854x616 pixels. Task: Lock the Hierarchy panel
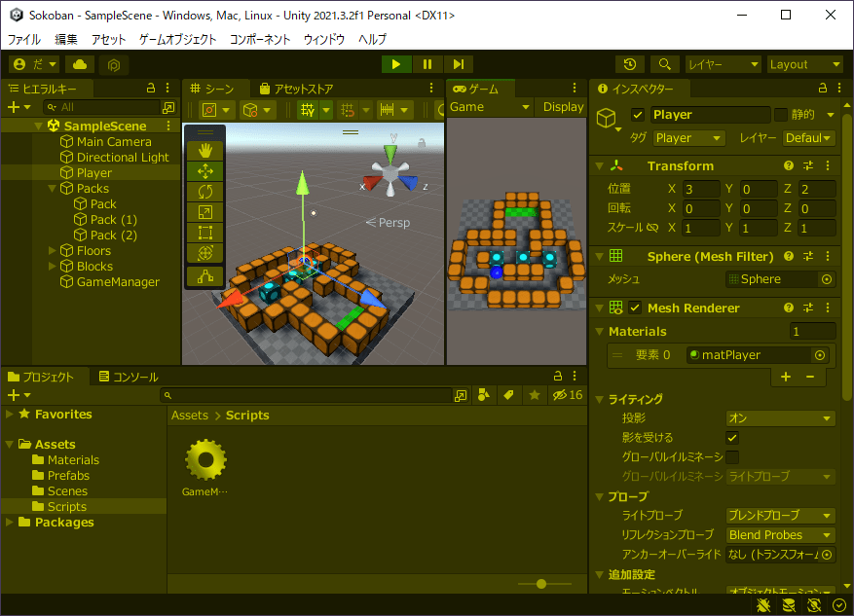click(151, 89)
